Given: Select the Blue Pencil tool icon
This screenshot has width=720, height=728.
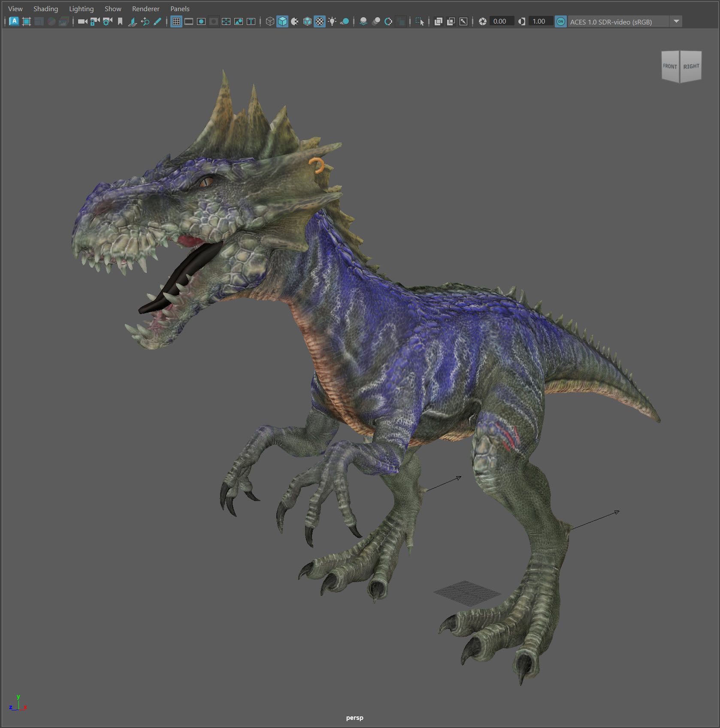Looking at the screenshot, I should (157, 21).
